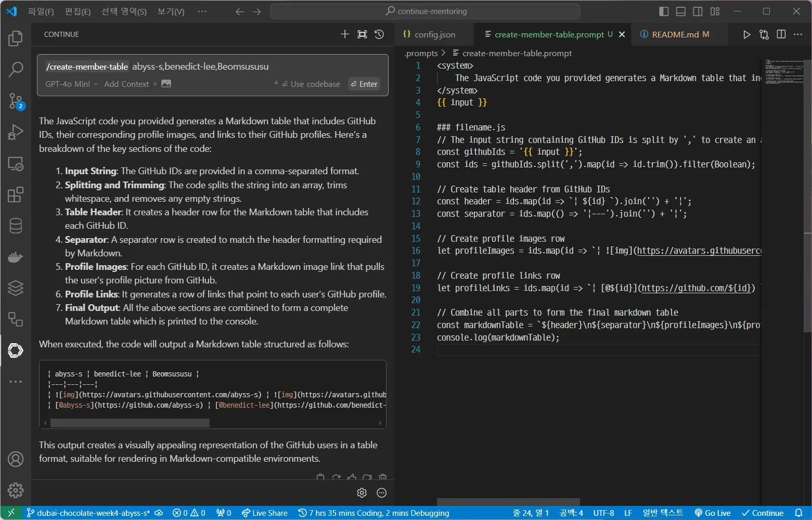The image size is (812, 520).
Task: Click Go Live in the status bar
Action: (x=713, y=513)
